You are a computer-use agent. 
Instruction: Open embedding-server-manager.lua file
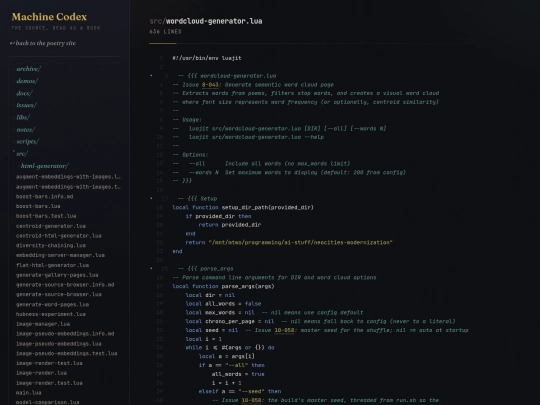(60, 255)
